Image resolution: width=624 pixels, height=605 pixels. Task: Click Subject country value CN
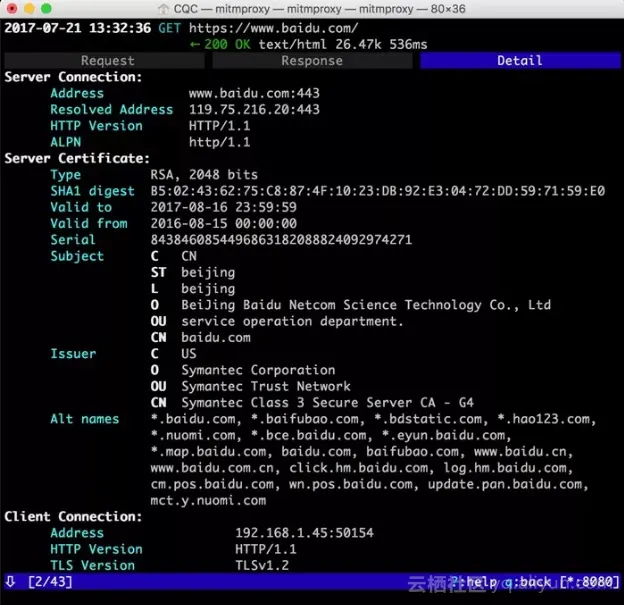tap(189, 256)
